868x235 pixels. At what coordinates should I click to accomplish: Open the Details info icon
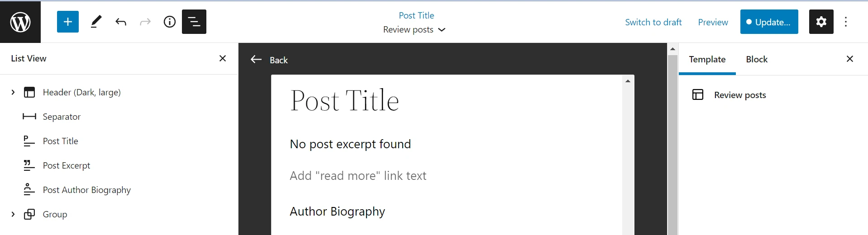coord(170,22)
